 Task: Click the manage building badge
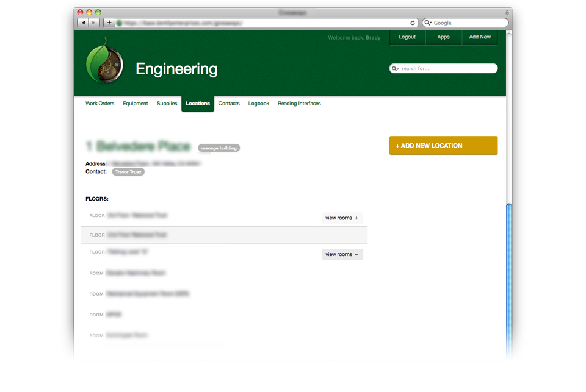pyautogui.click(x=219, y=148)
